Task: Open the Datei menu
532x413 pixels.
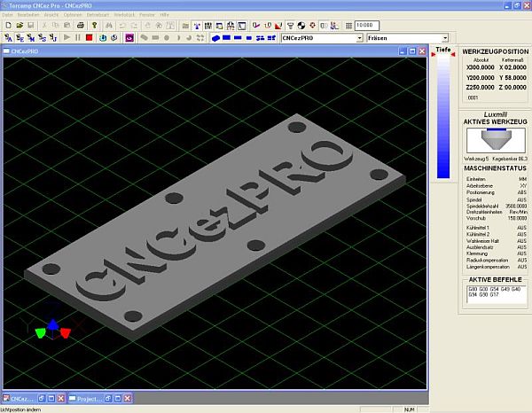Action: pyautogui.click(x=8, y=16)
